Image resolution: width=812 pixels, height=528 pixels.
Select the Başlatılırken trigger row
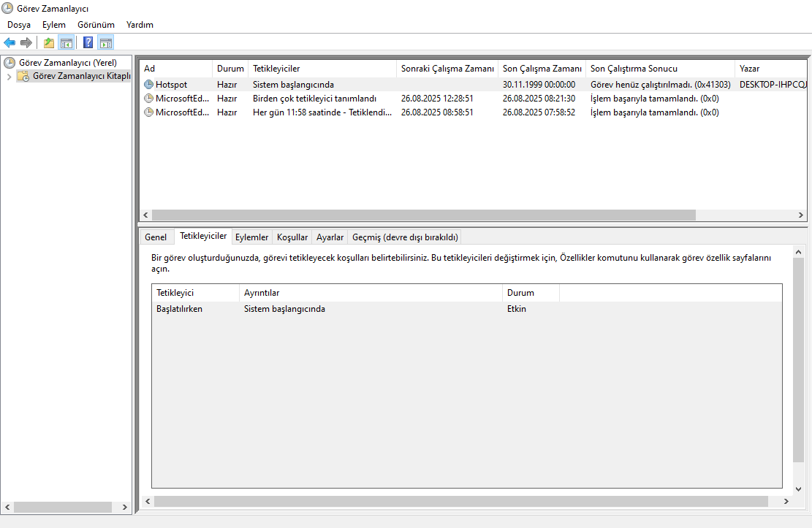pyautogui.click(x=466, y=309)
